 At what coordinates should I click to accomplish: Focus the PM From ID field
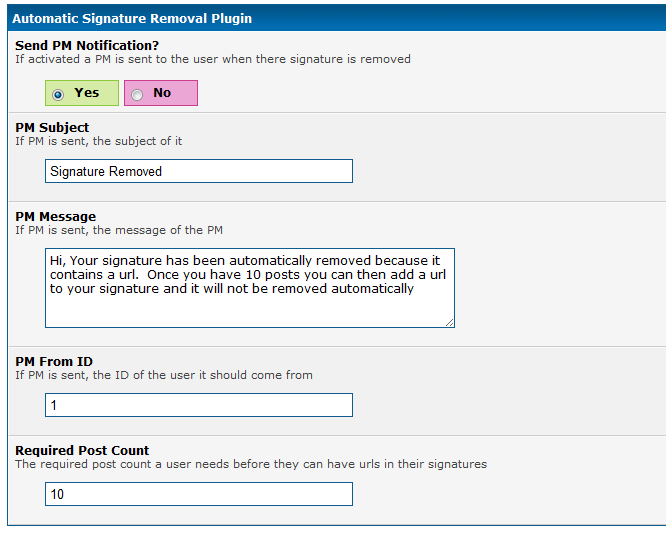pyautogui.click(x=199, y=405)
